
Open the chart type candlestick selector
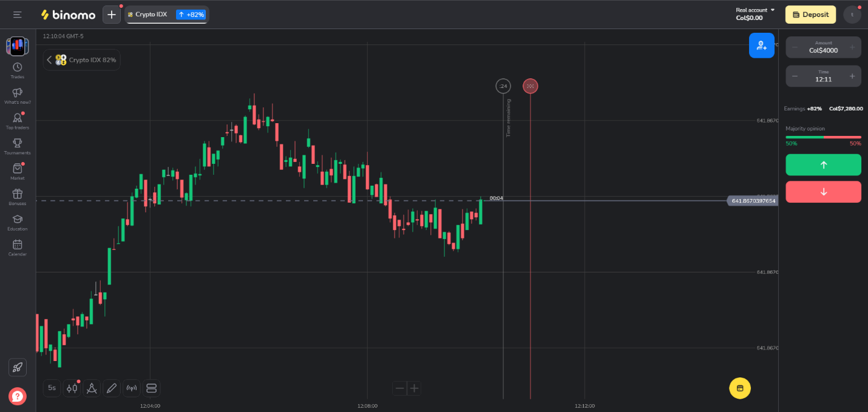pos(72,388)
